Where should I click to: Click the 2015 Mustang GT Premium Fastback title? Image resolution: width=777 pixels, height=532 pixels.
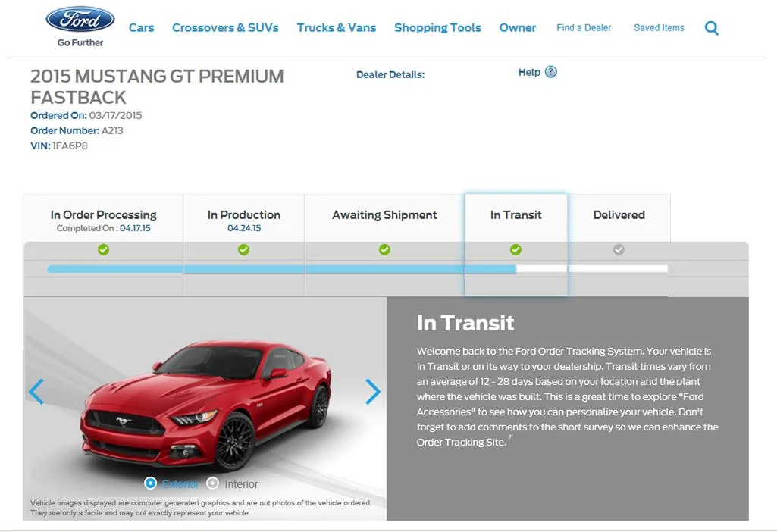(157, 86)
